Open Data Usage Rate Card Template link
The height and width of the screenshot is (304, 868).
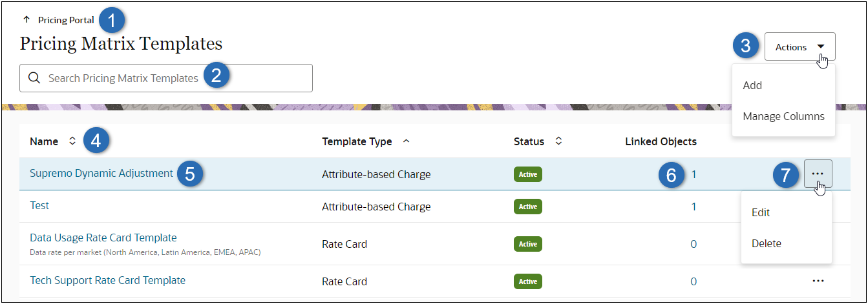[x=103, y=238]
